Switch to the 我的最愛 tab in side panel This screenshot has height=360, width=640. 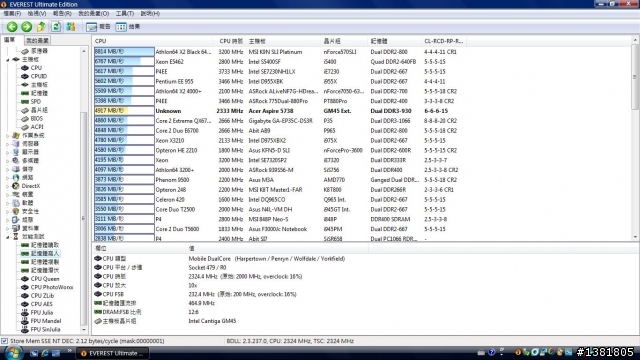[x=38, y=40]
